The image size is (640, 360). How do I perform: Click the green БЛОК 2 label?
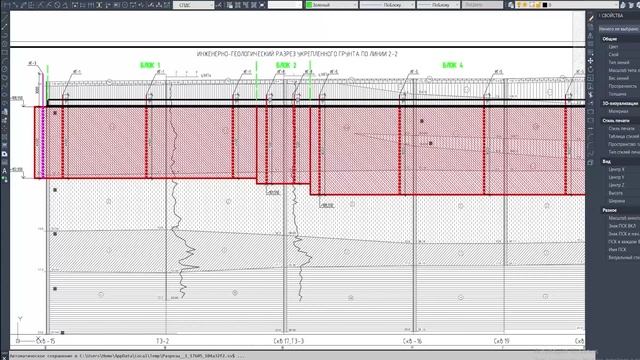[286, 65]
